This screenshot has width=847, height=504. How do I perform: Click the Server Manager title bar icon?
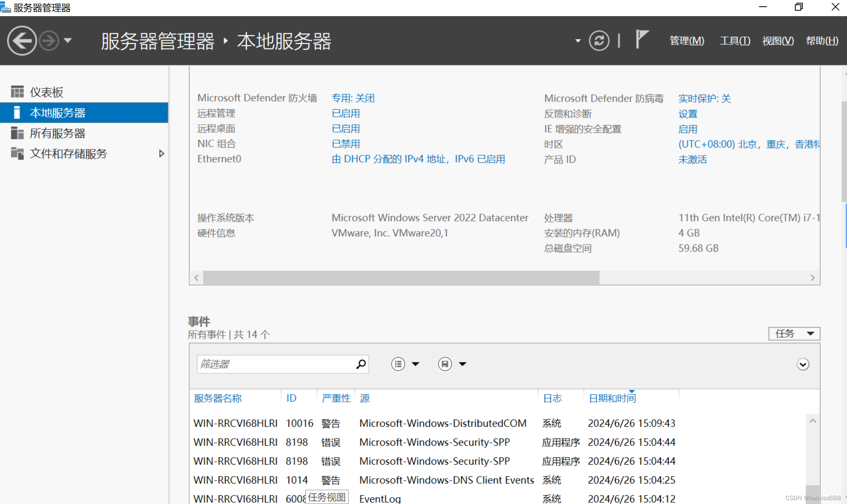pos(6,7)
